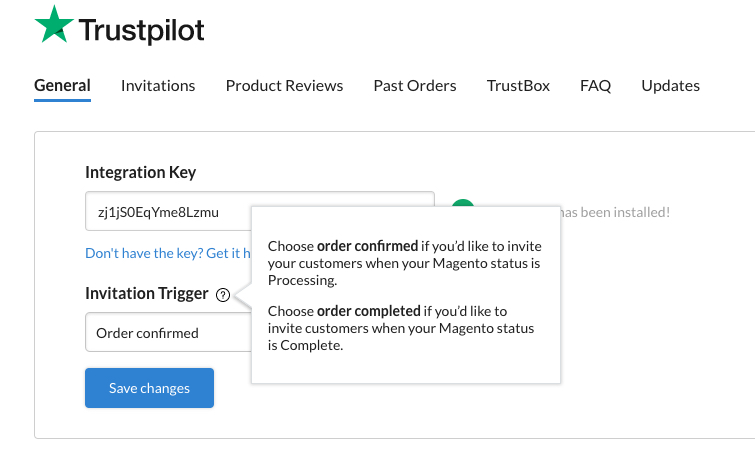
Task: Click the Integration Key heading label
Action: pos(141,172)
